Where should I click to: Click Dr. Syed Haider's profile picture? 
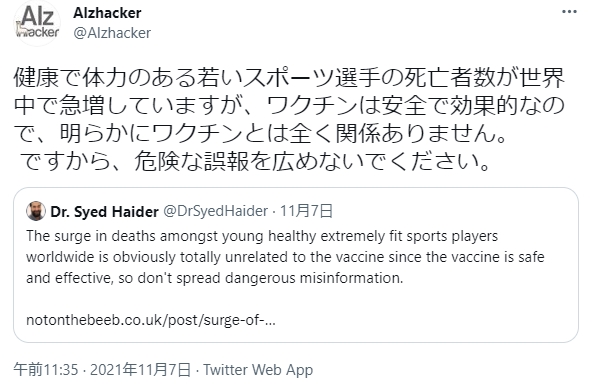(36, 211)
